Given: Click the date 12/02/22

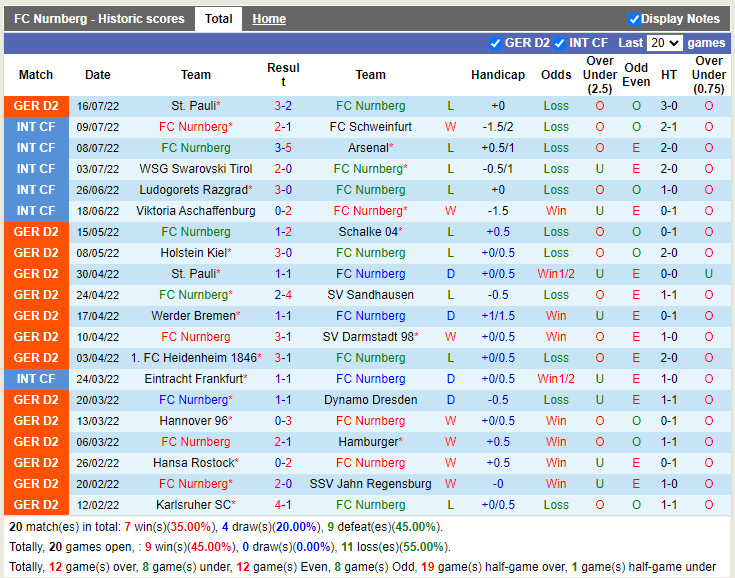Looking at the screenshot, I should 98,505.
